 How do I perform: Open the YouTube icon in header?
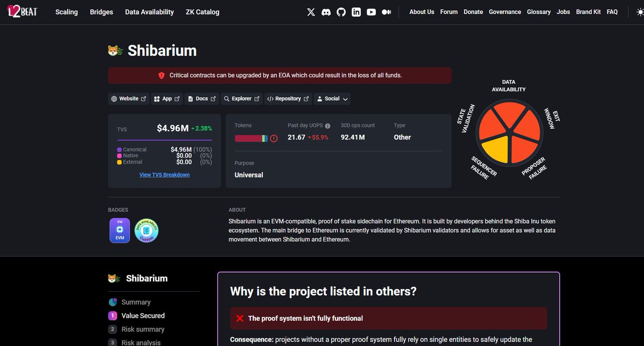(x=371, y=12)
